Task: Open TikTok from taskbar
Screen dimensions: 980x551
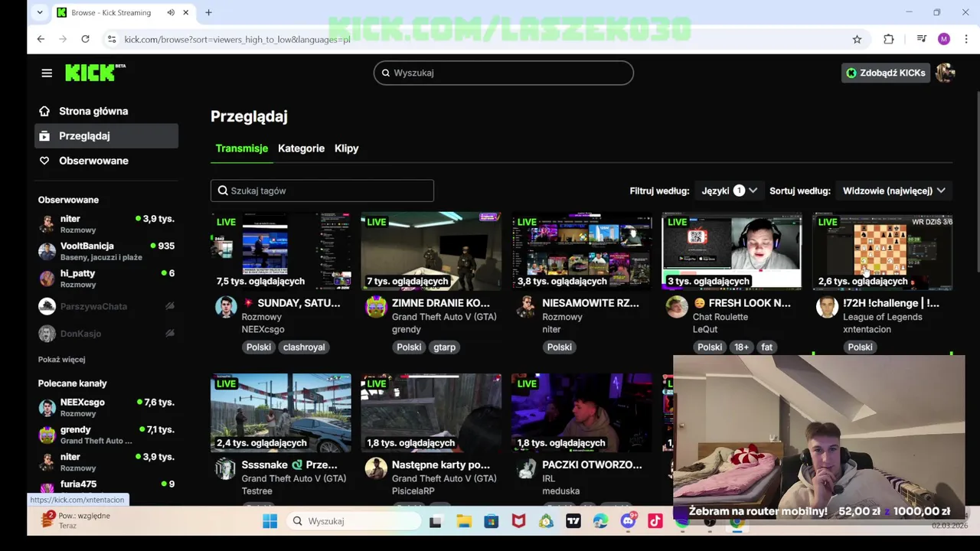Action: [655, 521]
